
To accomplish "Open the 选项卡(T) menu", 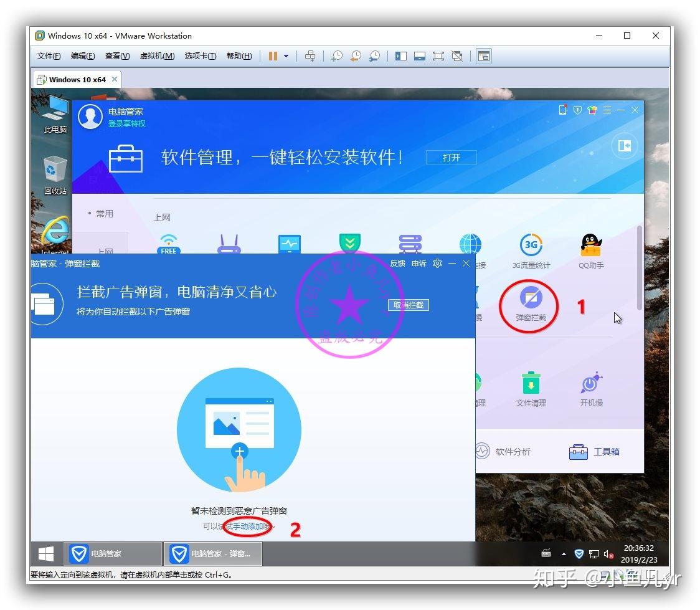I will pyautogui.click(x=201, y=56).
